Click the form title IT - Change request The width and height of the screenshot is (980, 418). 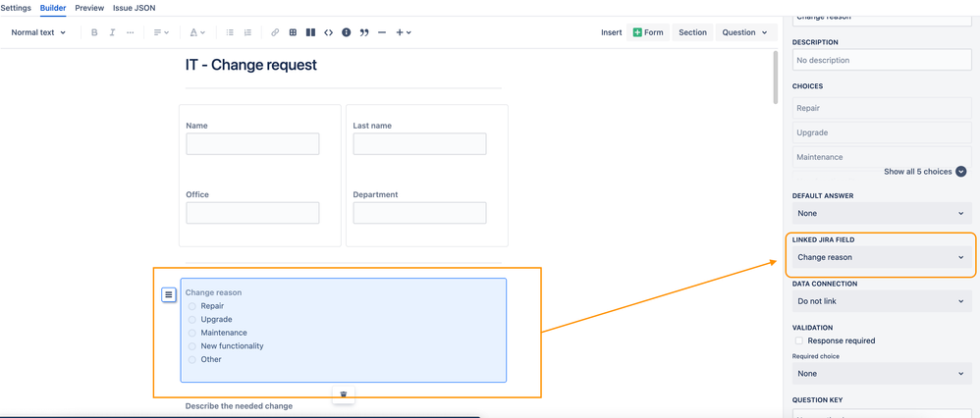click(x=251, y=65)
